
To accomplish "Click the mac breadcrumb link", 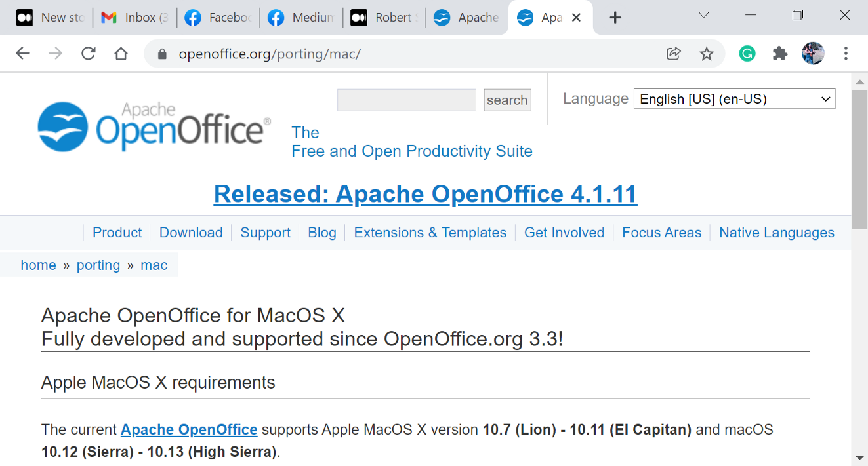I will coord(154,265).
